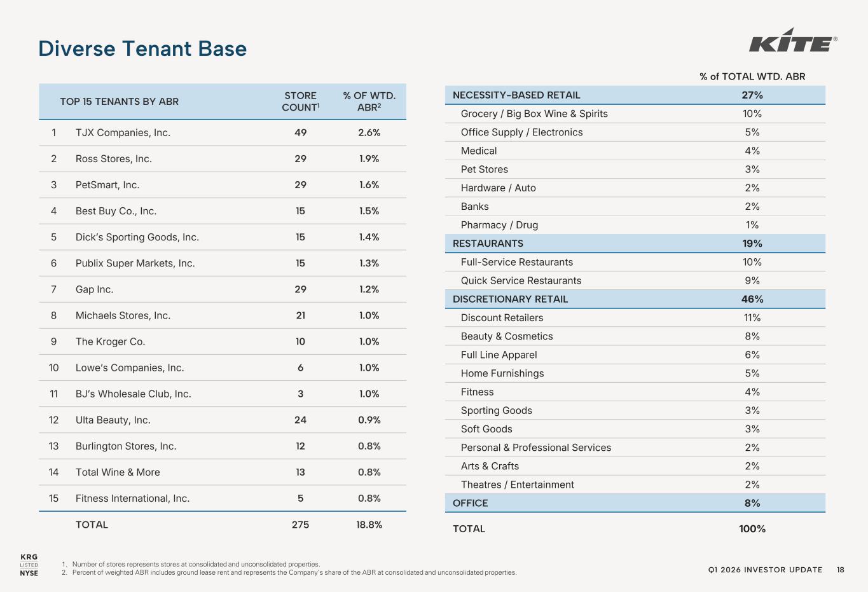Click Publix Super Markets, Inc. tenant name
The height and width of the screenshot is (592, 868).
pos(135,263)
